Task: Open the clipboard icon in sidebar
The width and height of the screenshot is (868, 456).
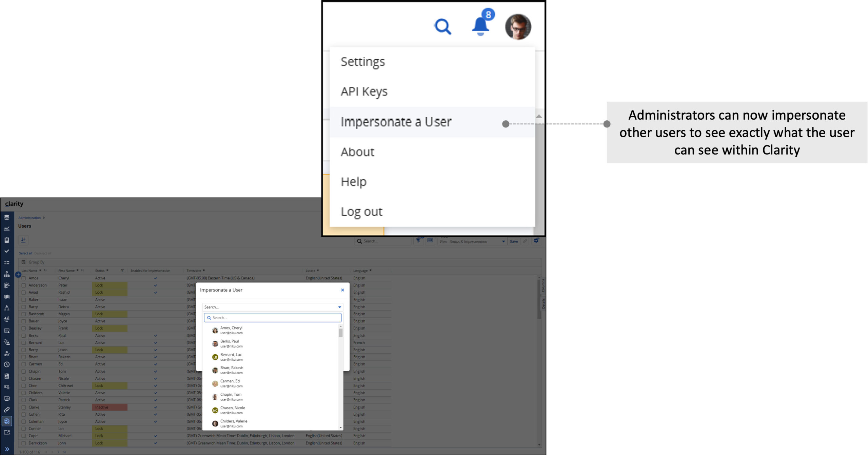Action: 6,240
